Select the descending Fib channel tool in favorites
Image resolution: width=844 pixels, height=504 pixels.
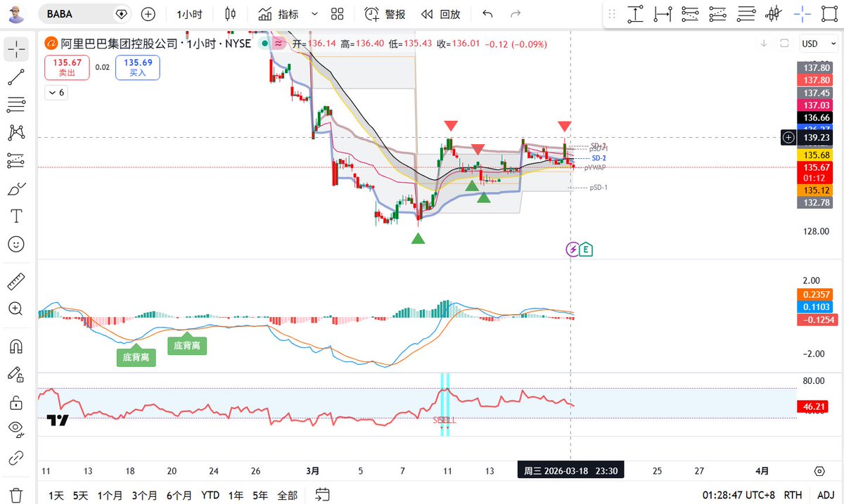click(x=691, y=14)
